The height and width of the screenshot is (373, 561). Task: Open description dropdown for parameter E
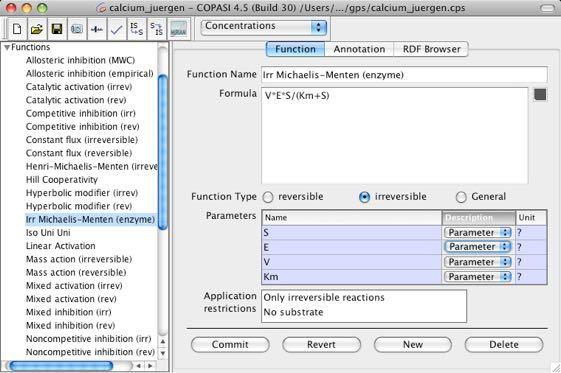click(x=478, y=247)
